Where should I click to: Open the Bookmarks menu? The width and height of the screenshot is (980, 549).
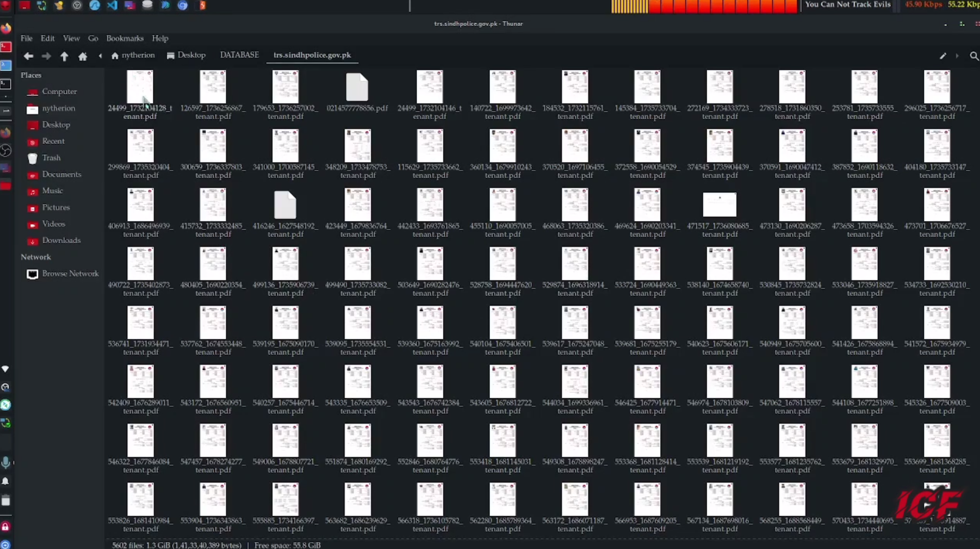pos(125,38)
